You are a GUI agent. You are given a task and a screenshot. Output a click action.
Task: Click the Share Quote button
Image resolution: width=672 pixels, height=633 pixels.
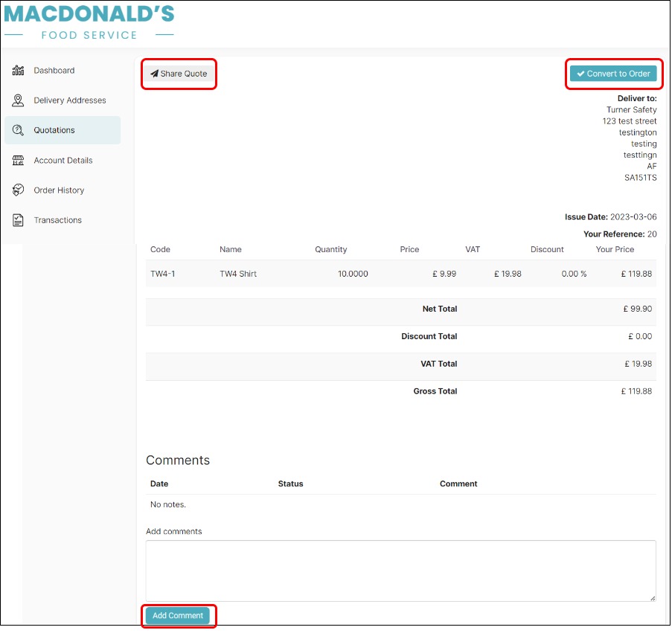point(179,74)
